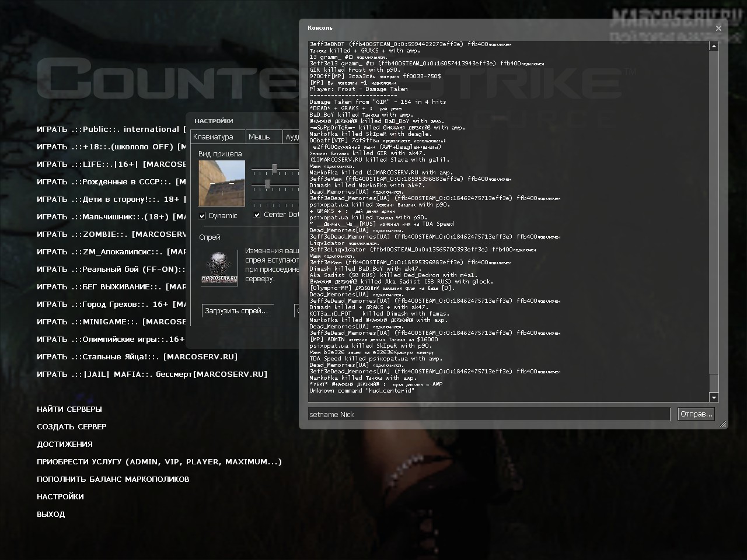Select СОЗДАТЬ СЕРВЕР menu item
747x560 pixels.
tap(72, 427)
